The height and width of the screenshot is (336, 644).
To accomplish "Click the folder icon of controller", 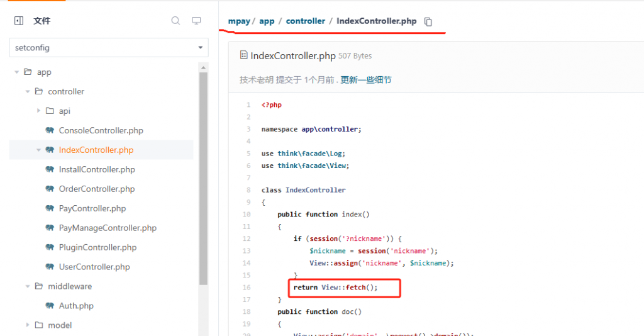I will point(39,91).
